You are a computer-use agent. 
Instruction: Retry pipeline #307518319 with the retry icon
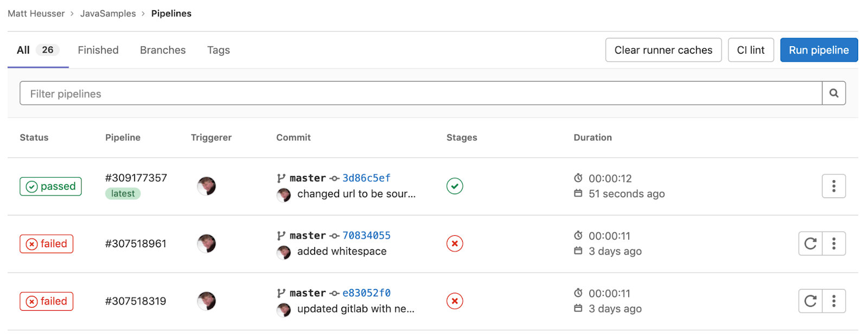pyautogui.click(x=810, y=301)
